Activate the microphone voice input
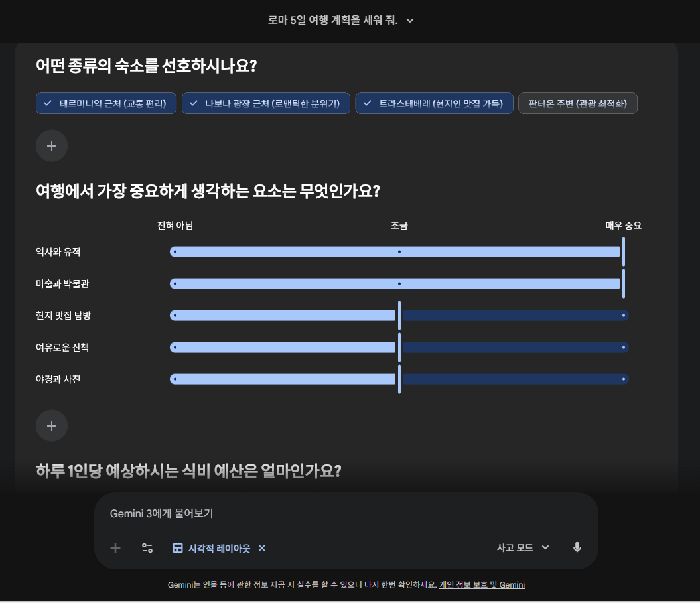The image size is (700, 603). (x=577, y=547)
